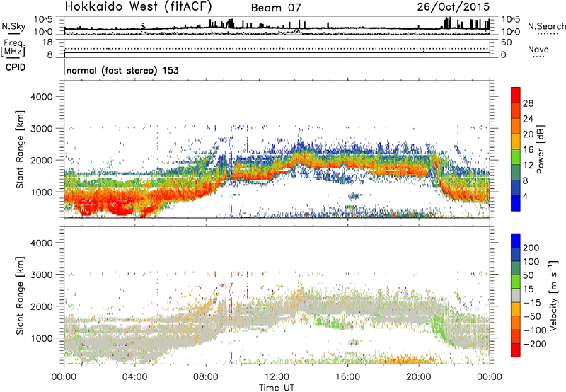Pick the gray segment of the velocity color bar
The width and height of the screenshot is (566, 392).
(516, 296)
